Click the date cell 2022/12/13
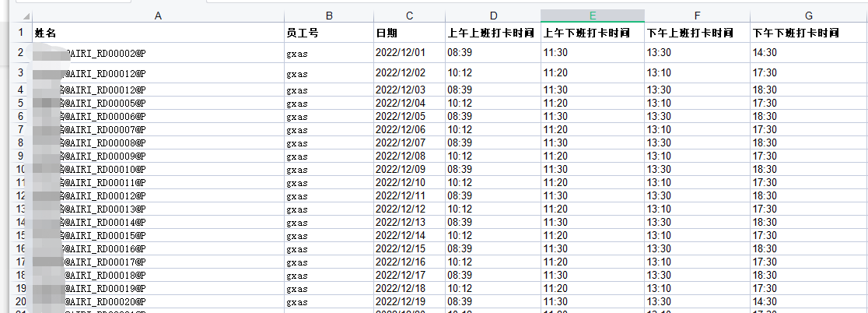Screen dimensions: 868x313 410,222
